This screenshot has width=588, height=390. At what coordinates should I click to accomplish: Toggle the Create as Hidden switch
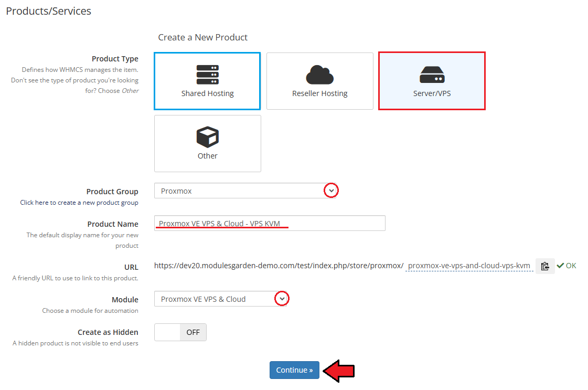180,332
